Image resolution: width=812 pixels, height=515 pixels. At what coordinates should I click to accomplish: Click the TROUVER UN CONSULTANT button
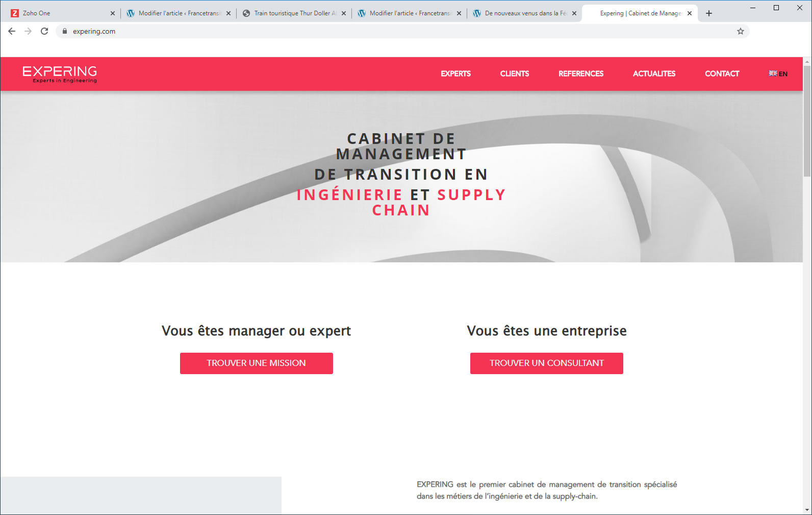click(546, 363)
